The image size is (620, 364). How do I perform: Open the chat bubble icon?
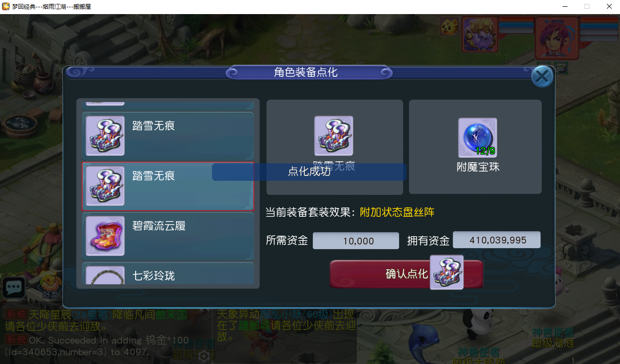pos(14,288)
